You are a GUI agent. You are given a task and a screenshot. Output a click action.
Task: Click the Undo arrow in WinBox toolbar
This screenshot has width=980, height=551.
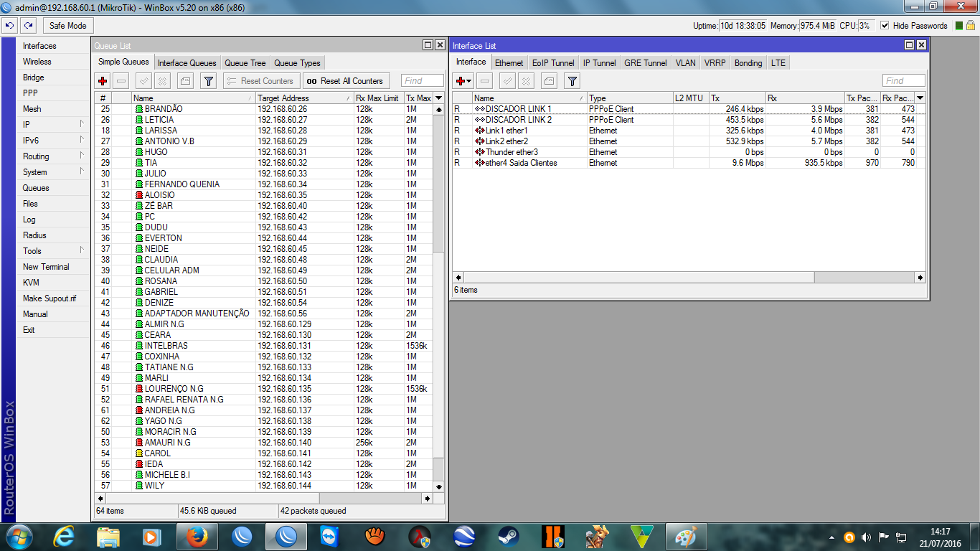coord(9,25)
